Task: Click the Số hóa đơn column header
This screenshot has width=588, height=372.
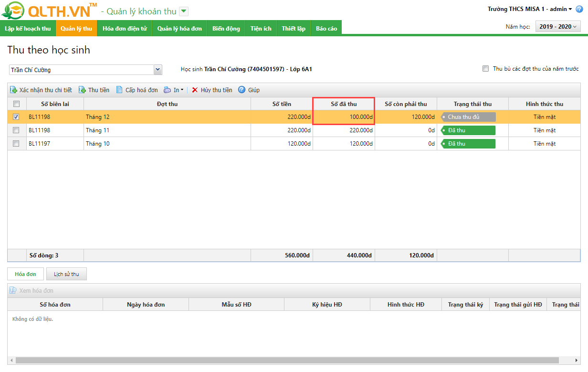Action: [x=55, y=305]
